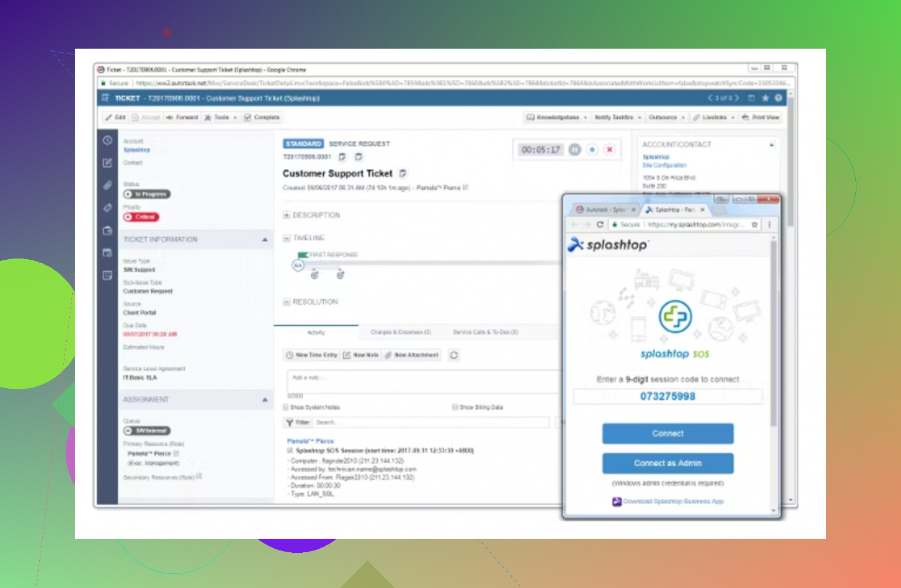The image size is (901, 588).
Task: Open the clock icon in left sidebar
Action: coord(107,140)
